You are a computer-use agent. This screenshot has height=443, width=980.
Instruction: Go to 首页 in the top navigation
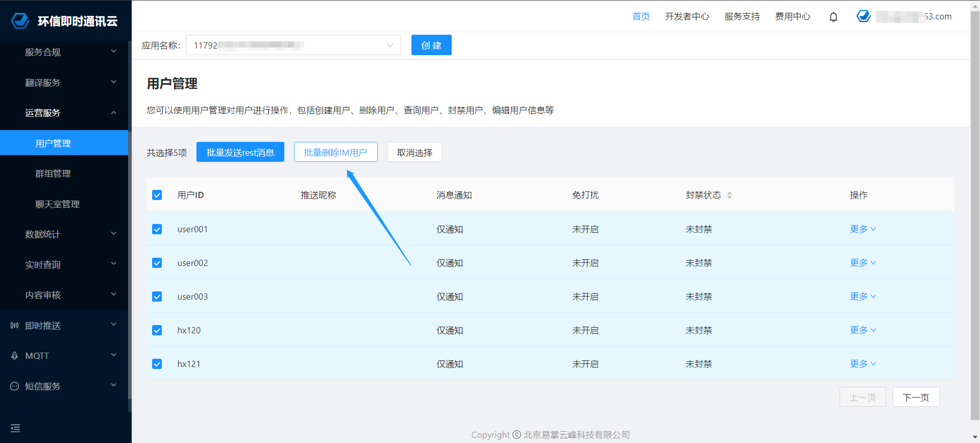tap(641, 16)
